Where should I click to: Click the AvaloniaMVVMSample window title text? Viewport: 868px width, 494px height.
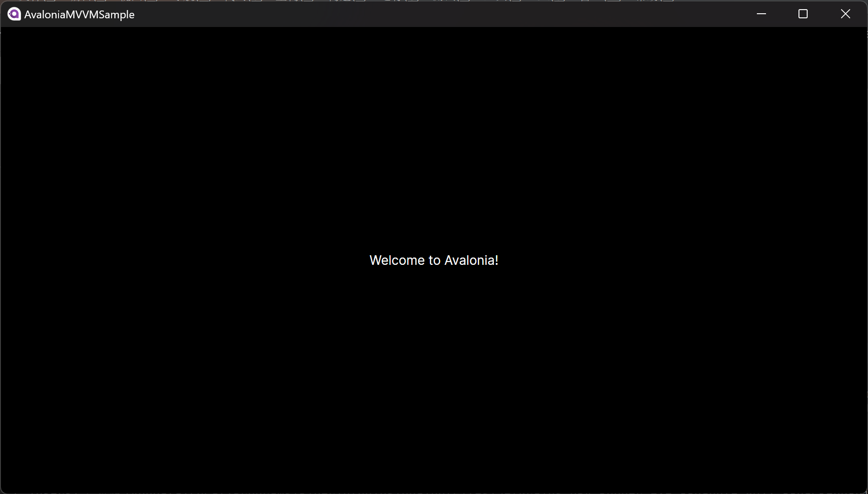[79, 15]
